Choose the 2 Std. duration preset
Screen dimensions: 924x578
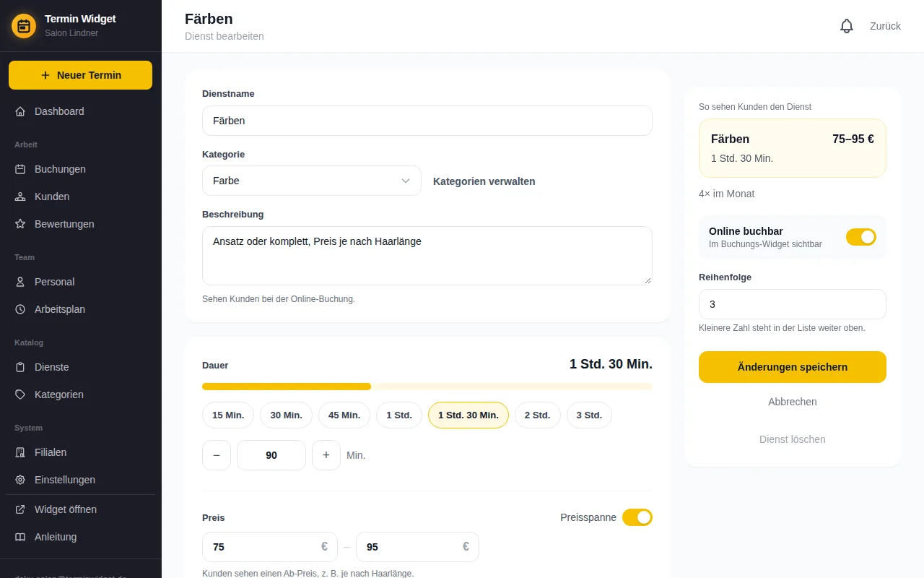[538, 415]
